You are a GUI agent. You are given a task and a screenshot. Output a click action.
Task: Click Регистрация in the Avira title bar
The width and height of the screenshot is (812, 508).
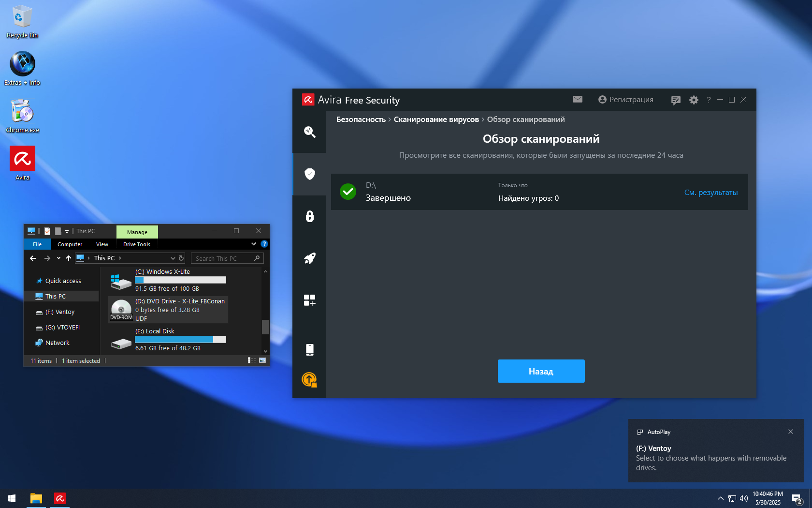(x=626, y=100)
